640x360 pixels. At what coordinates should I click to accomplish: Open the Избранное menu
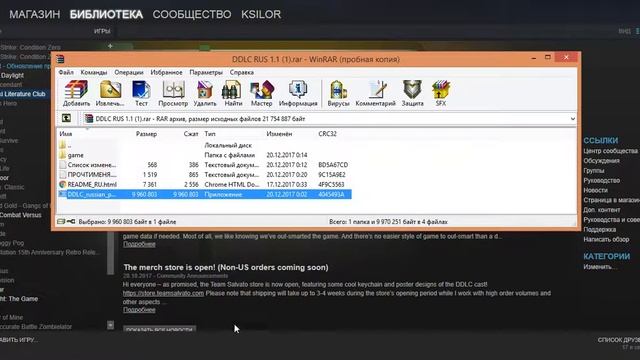(166, 72)
